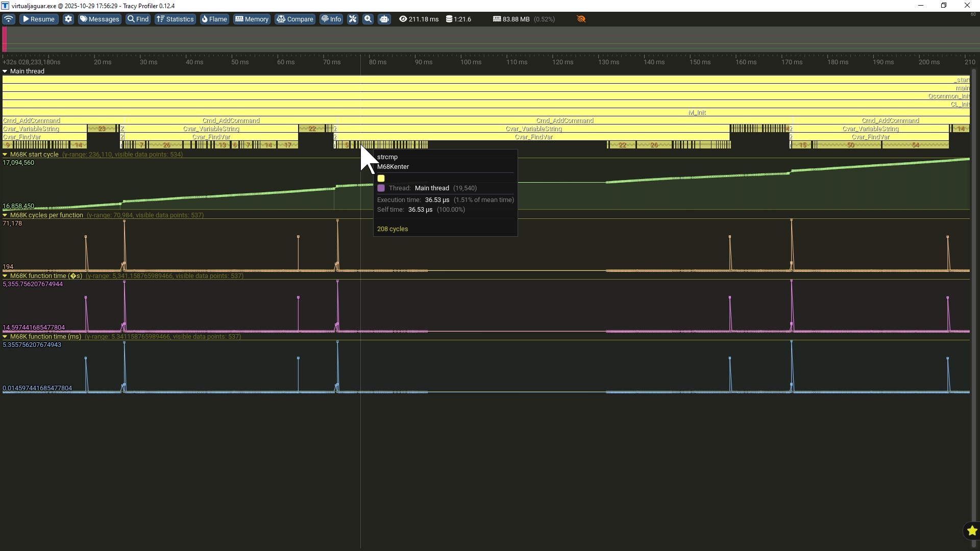Click the robot assistant icon
Image resolution: width=980 pixels, height=551 pixels.
(384, 19)
